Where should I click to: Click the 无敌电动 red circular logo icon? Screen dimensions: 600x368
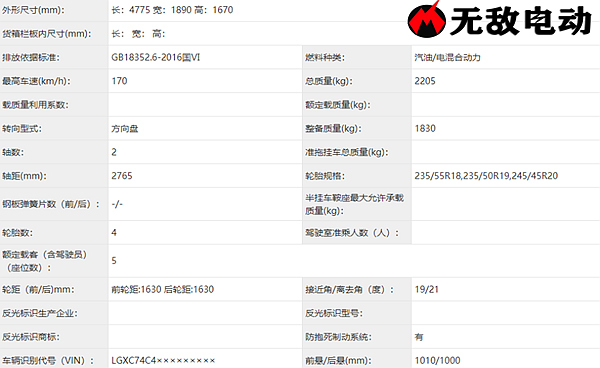coord(426,20)
